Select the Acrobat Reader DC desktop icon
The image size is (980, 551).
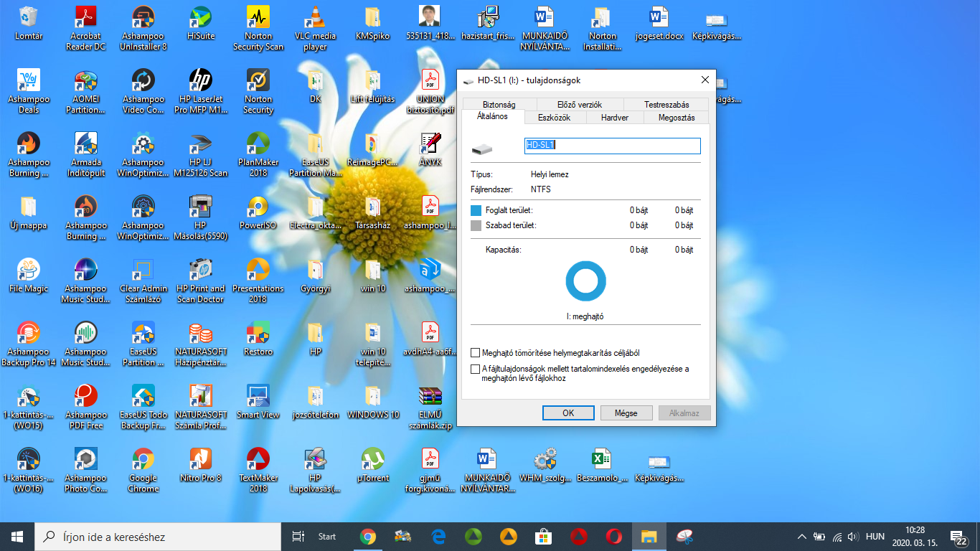(86, 29)
